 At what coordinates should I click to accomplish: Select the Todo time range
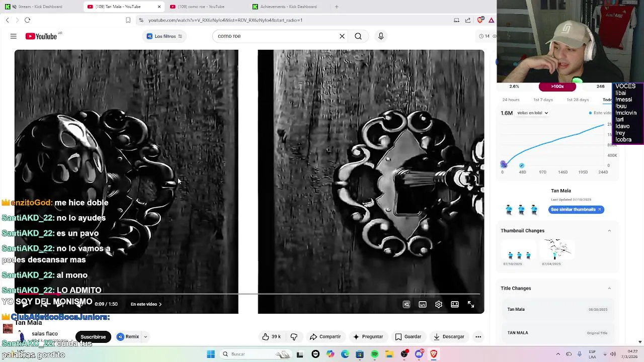tap(607, 100)
